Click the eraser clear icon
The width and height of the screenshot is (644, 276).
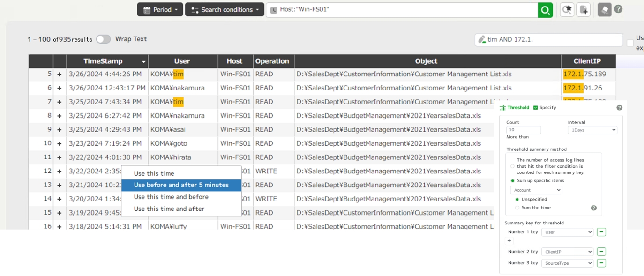(604, 10)
